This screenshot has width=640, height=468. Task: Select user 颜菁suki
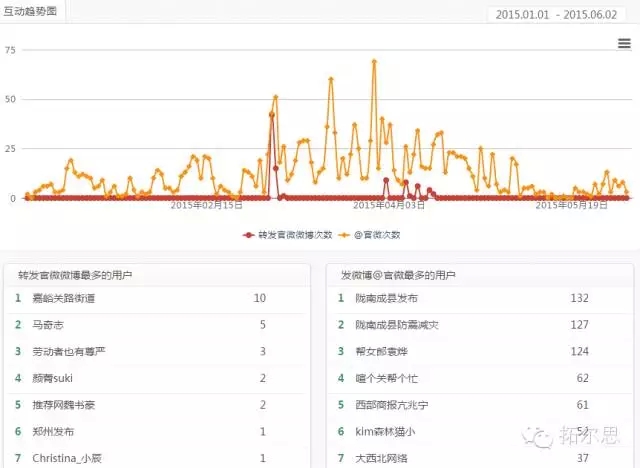coord(52,377)
